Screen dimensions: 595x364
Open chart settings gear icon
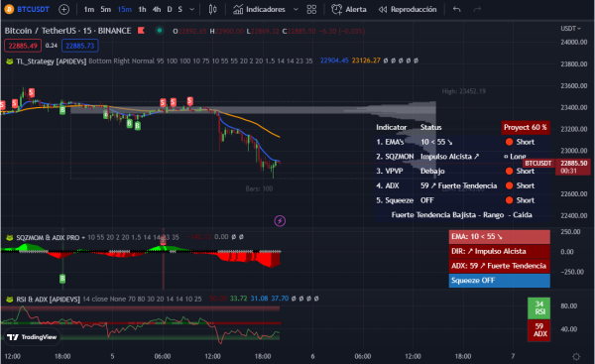pos(576,356)
